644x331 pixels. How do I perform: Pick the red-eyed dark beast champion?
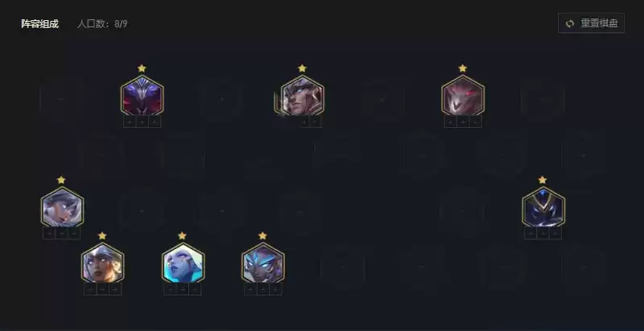coord(463,95)
